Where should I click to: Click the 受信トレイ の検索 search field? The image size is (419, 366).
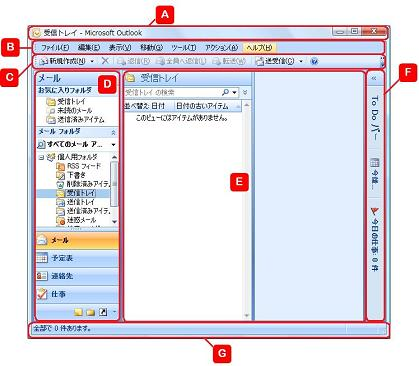pyautogui.click(x=173, y=92)
